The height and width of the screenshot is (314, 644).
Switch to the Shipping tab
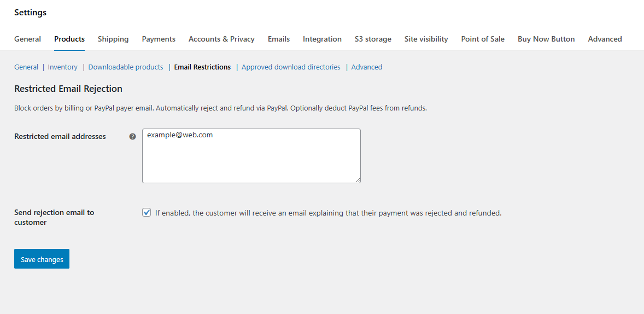[113, 39]
